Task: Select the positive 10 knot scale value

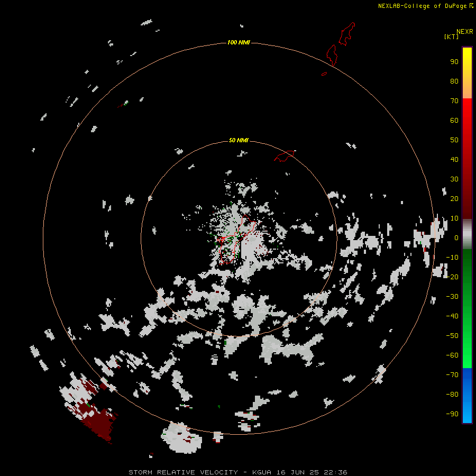Action: pos(454,218)
